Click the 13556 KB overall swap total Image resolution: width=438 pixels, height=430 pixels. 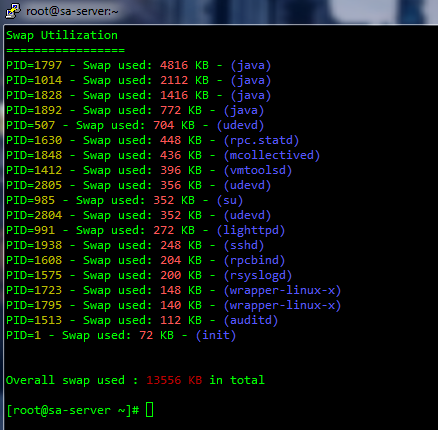[x=174, y=380]
